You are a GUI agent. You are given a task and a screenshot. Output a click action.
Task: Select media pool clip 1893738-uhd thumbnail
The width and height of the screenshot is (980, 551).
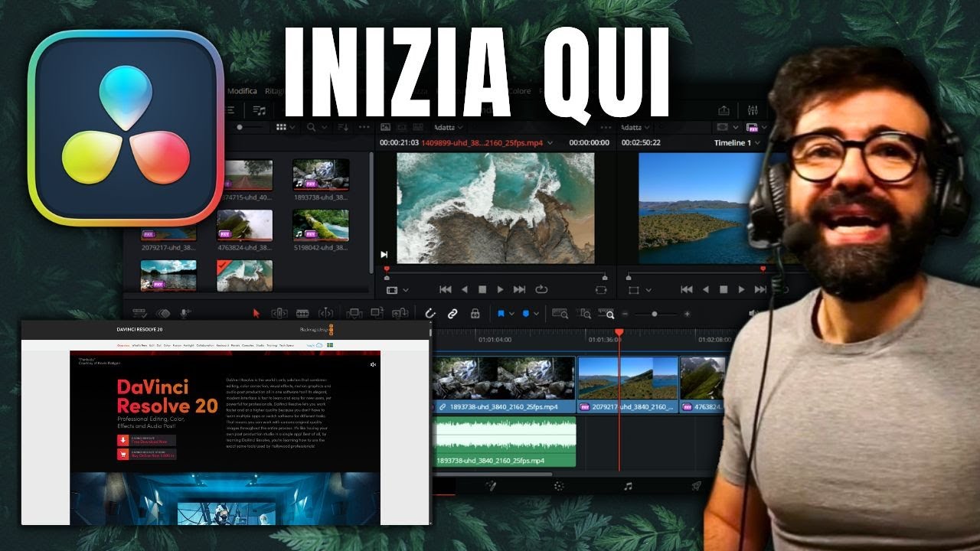[x=321, y=174]
